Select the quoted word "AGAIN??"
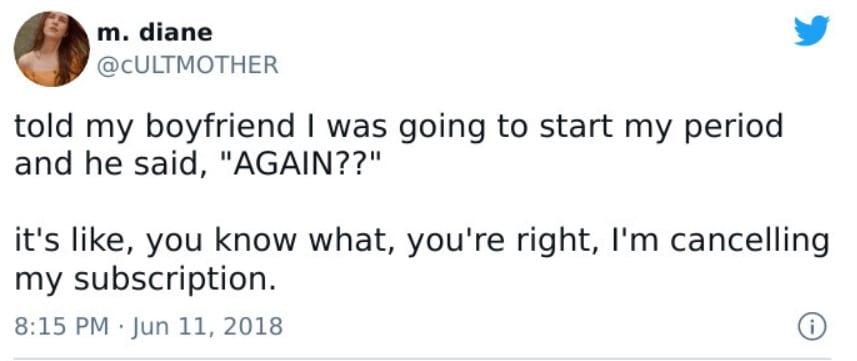The image size is (857, 361). coord(297,164)
